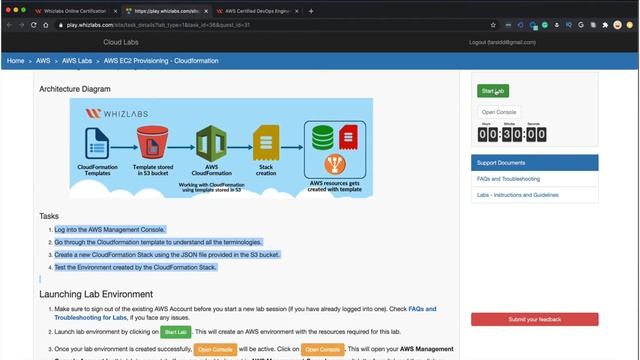640x360 pixels.
Task: Bookmark this page with the star icon
Action: coord(493,25)
